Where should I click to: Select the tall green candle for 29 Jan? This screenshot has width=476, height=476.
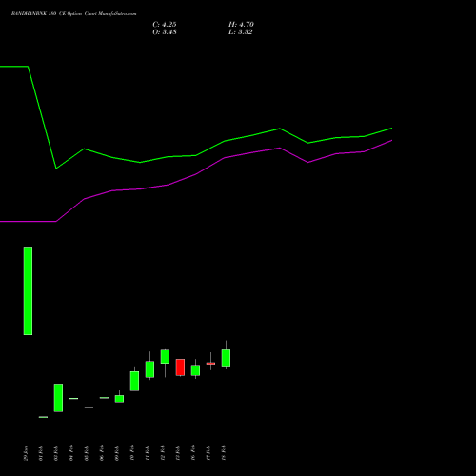tap(28, 290)
